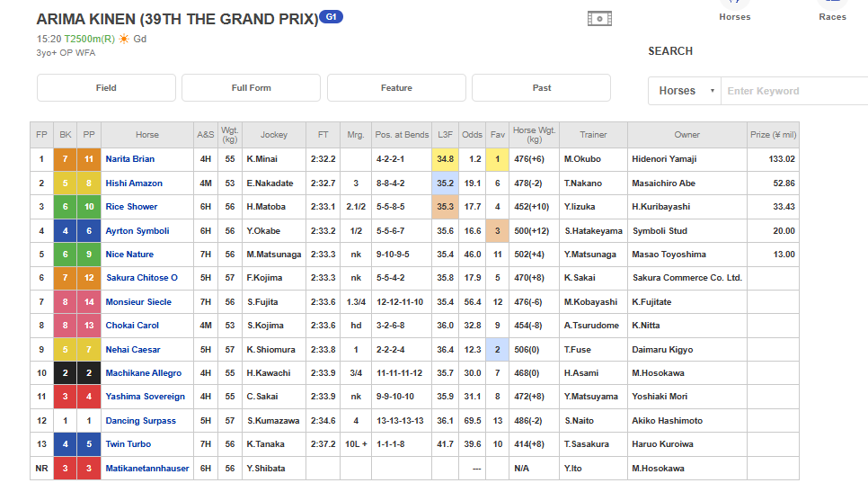868x483 pixels.
Task: Click the T2500m(R) distance text
Action: [90, 39]
